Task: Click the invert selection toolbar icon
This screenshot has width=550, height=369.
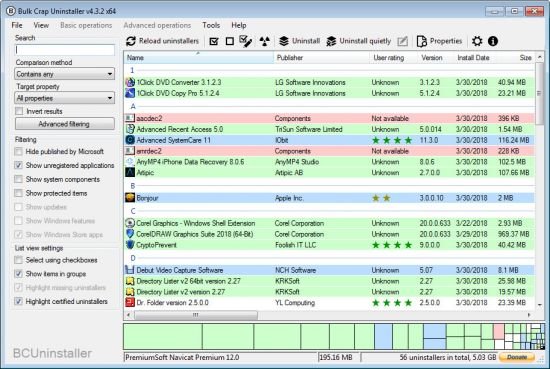Action: coord(246,41)
